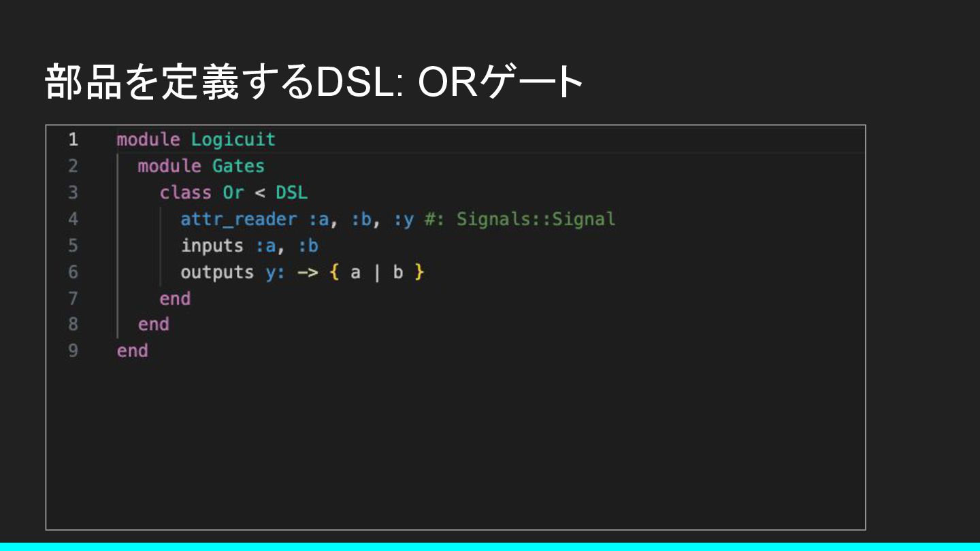Viewport: 980px width, 551px height.
Task: Click the 'Logicuit' module name
Action: pyautogui.click(x=233, y=140)
